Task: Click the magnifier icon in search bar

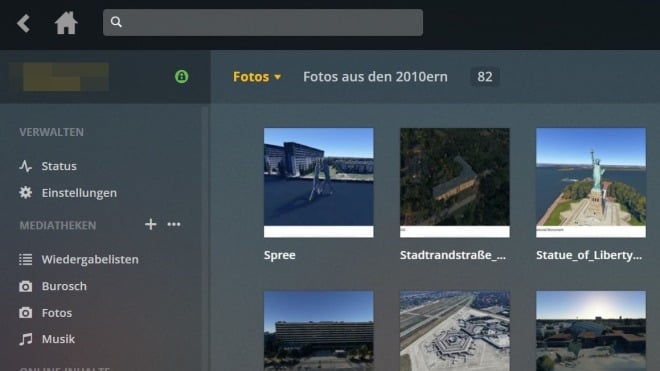Action: [116, 22]
